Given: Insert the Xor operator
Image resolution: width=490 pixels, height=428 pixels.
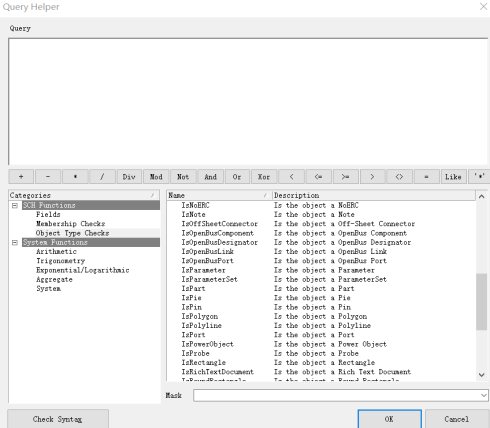Looking at the screenshot, I should [x=264, y=177].
